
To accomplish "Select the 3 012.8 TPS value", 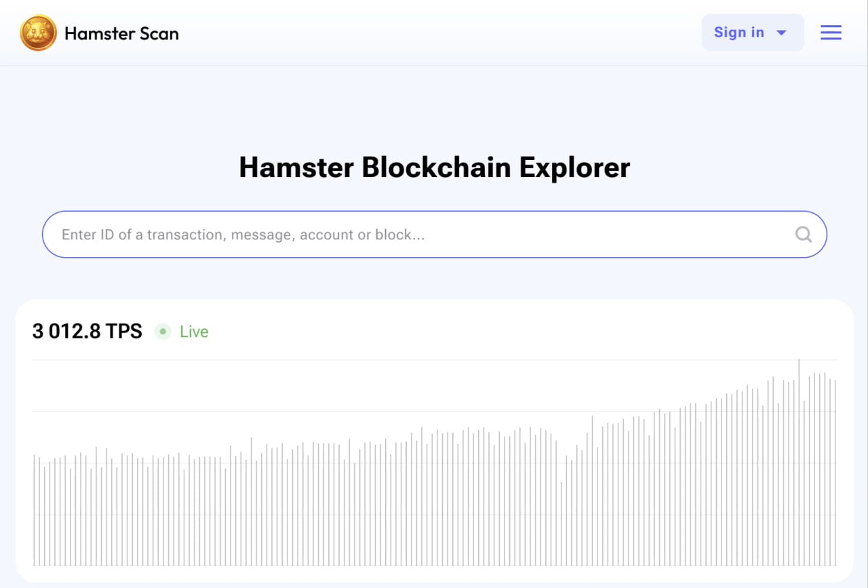I will click(87, 332).
